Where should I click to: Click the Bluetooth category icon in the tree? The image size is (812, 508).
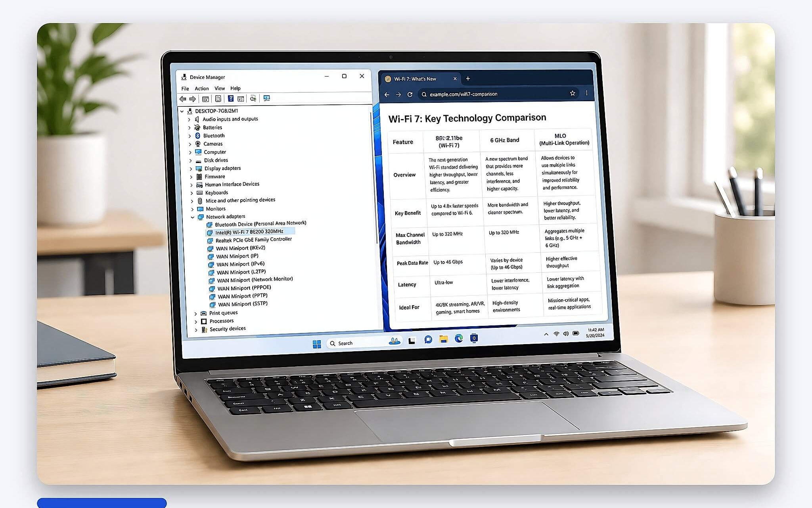tap(198, 136)
